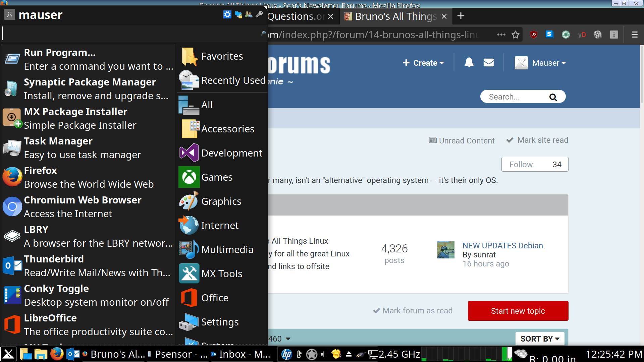Click the Firefox address bar URL

tap(374, 35)
